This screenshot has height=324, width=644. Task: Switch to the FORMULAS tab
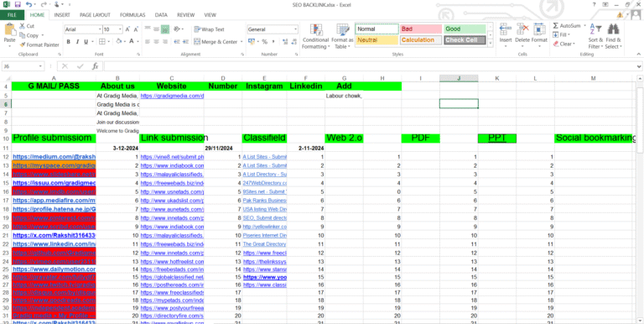pos(132,15)
